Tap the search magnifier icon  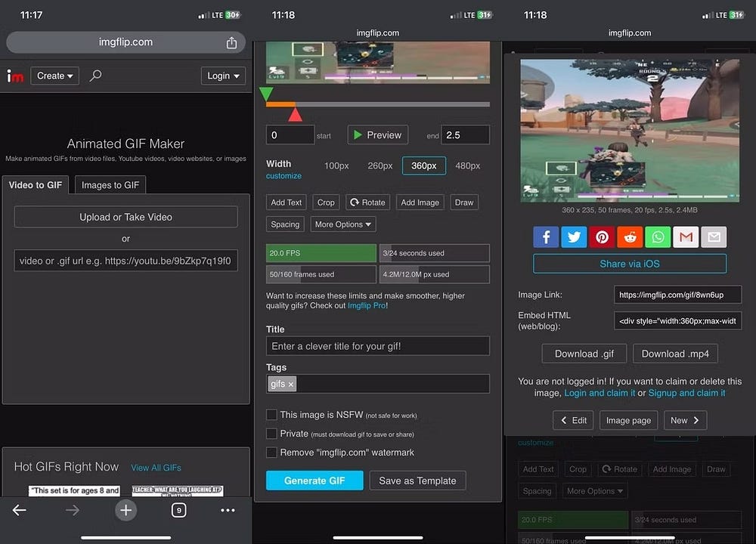[x=95, y=76]
